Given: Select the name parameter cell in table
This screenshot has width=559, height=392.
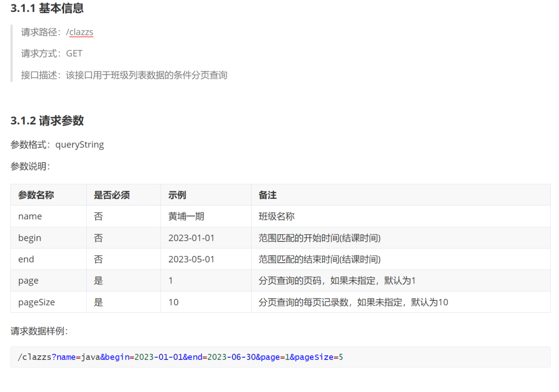Looking at the screenshot, I should 30,216.
